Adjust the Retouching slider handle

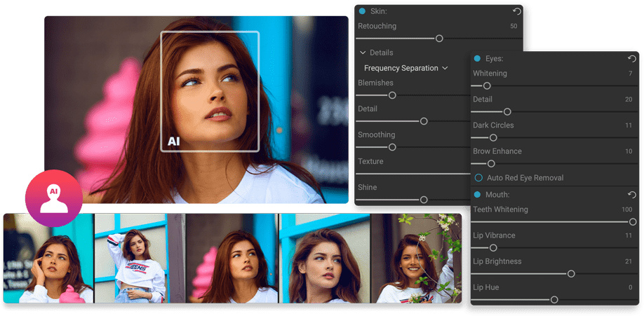point(439,39)
